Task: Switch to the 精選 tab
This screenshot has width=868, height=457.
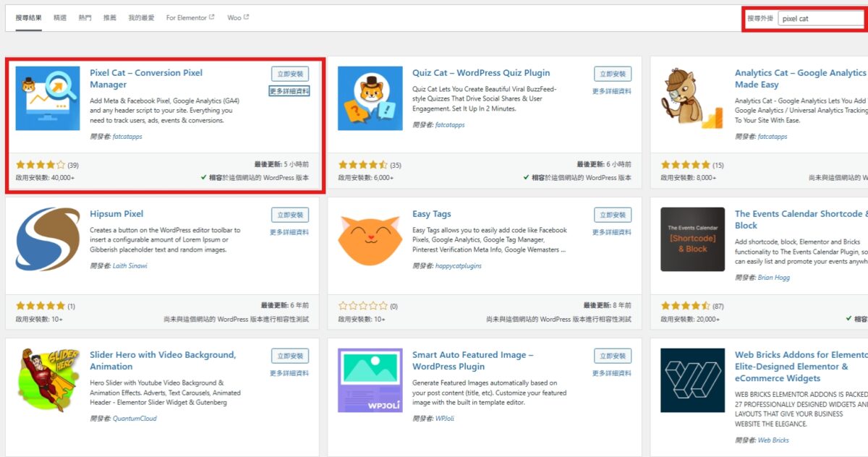Action: 60,17
